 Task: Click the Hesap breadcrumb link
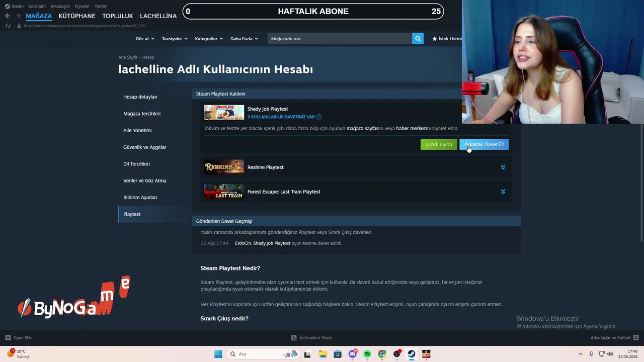pyautogui.click(x=148, y=57)
